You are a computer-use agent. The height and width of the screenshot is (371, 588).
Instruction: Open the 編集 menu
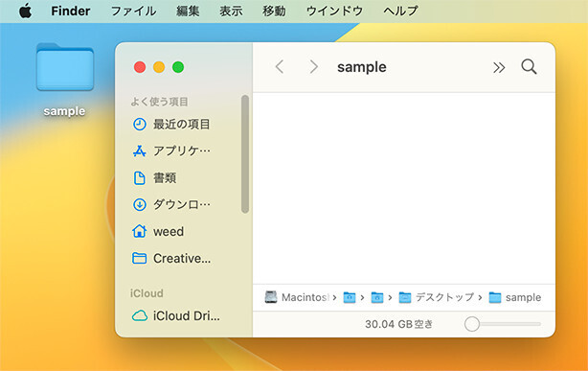coord(188,11)
